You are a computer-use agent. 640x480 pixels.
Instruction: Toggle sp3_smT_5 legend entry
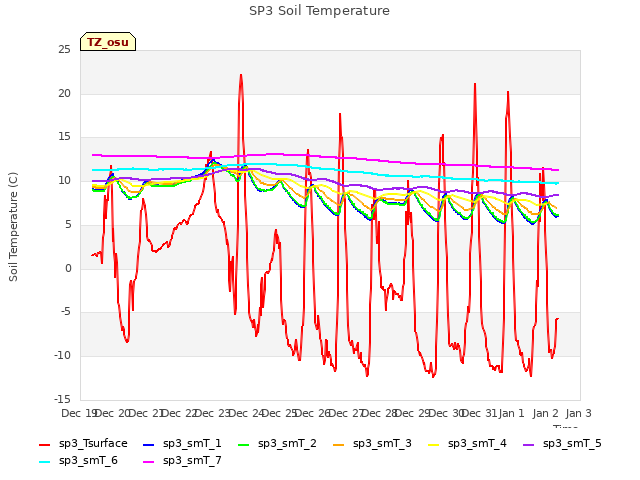[562, 444]
